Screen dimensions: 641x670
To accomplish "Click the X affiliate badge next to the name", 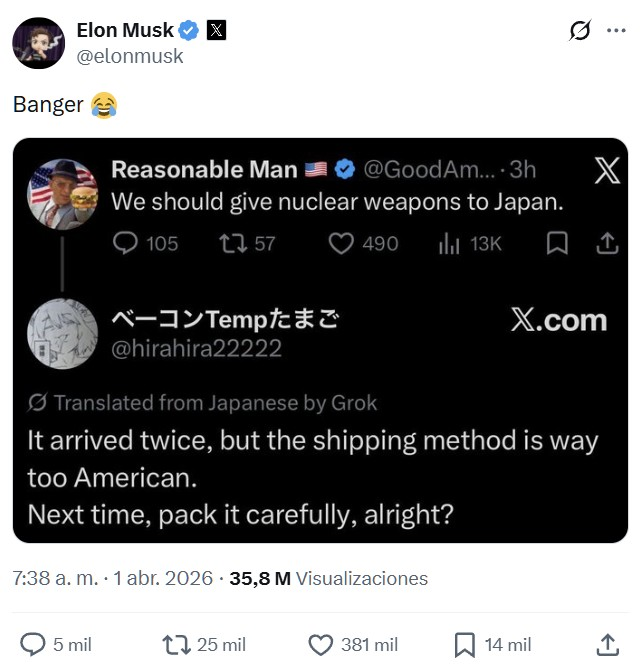I will 215,30.
